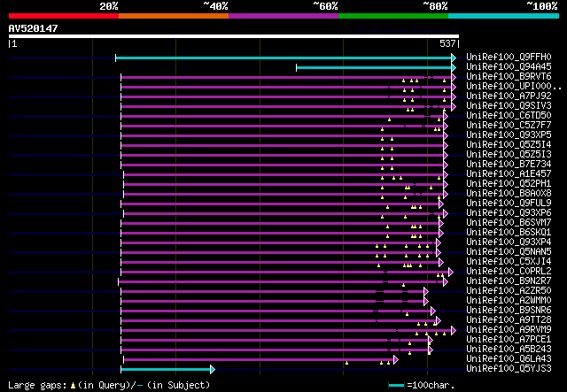Select the UniRef100_Q93XP6 label
Image resolution: width=567 pixels, height=392 pixels.
point(509,212)
